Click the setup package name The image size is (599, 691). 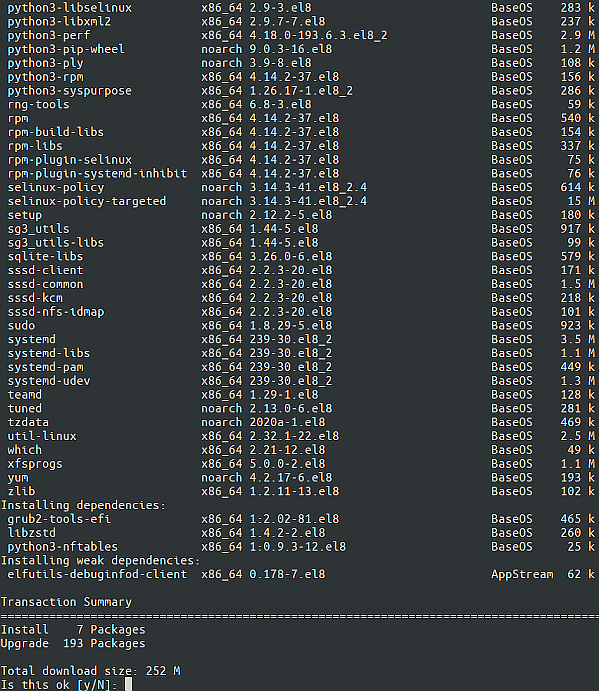coord(25,215)
